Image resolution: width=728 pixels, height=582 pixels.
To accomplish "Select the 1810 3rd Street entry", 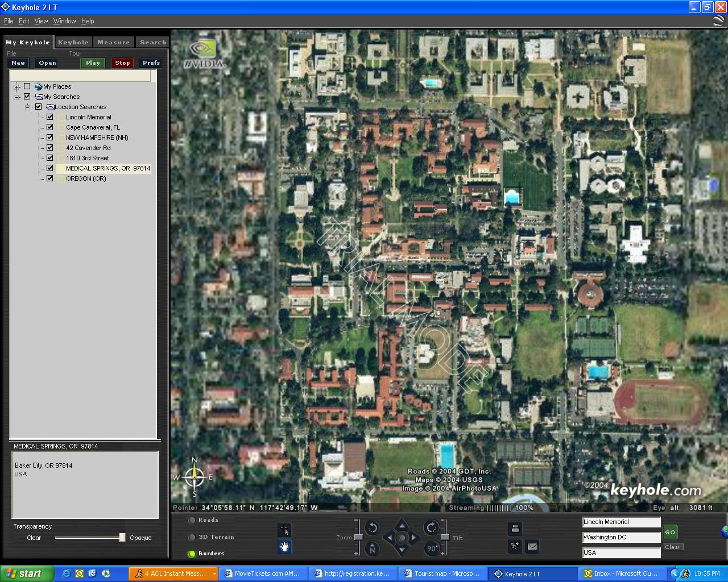I will click(x=87, y=158).
